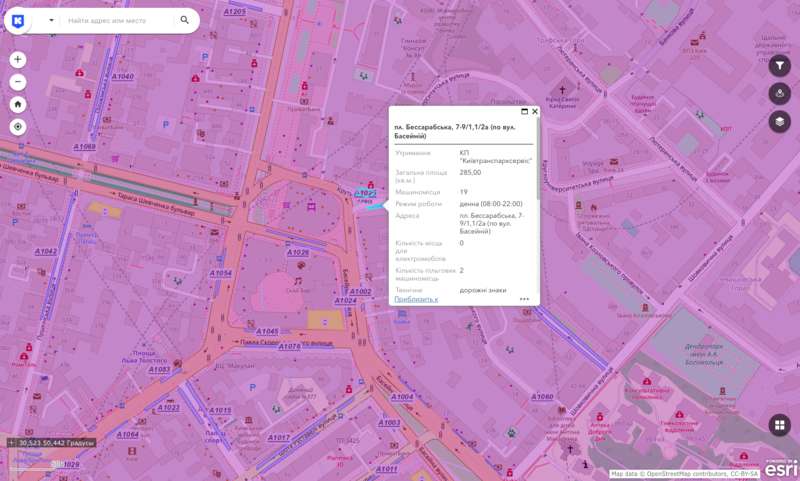Maximize the parking info popup
Image resolution: width=800 pixels, height=481 pixels.
[x=525, y=112]
